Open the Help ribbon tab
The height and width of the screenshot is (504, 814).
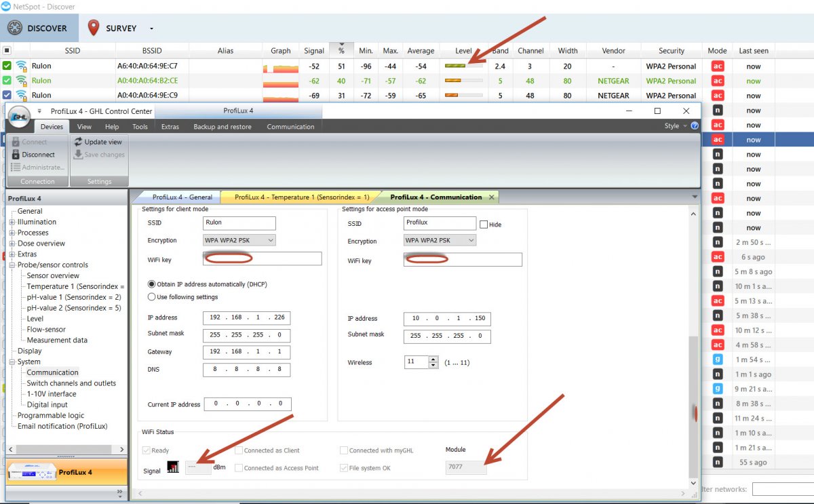112,127
